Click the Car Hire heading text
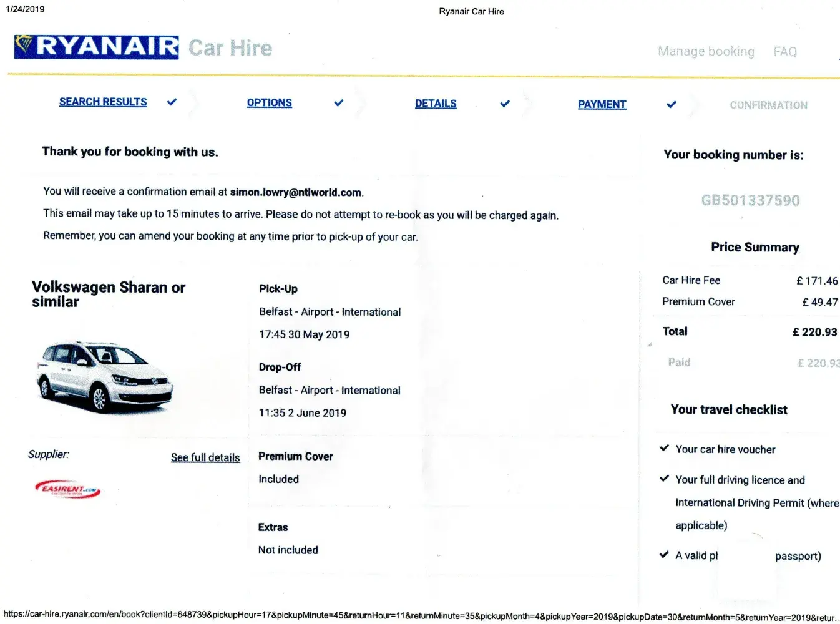 230,48
